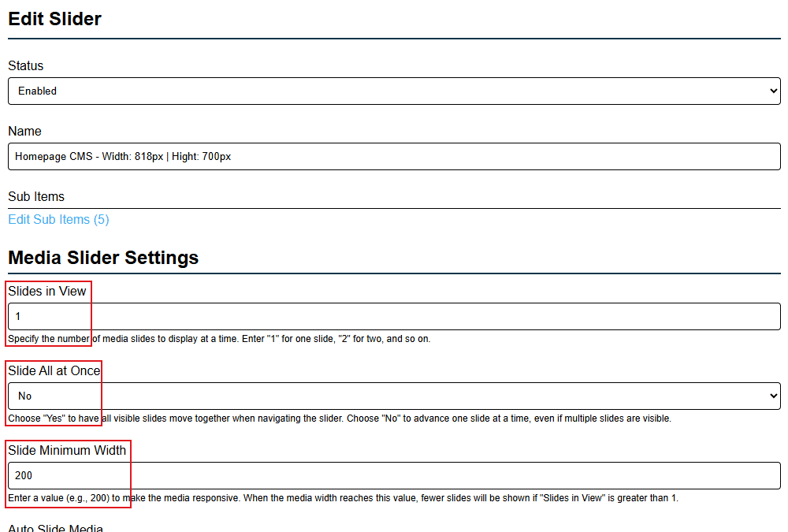Click the Media Slider Settings heading
The height and width of the screenshot is (532, 788).
click(x=103, y=258)
